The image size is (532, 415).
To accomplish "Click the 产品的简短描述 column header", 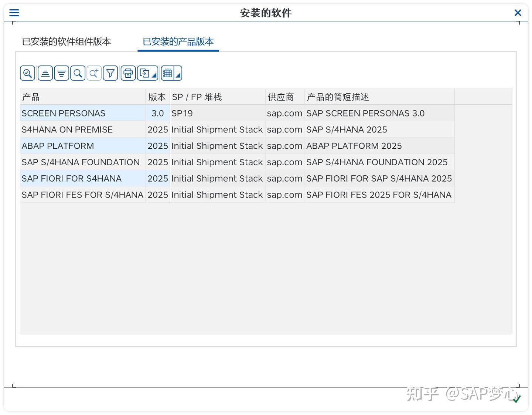I will 379,97.
